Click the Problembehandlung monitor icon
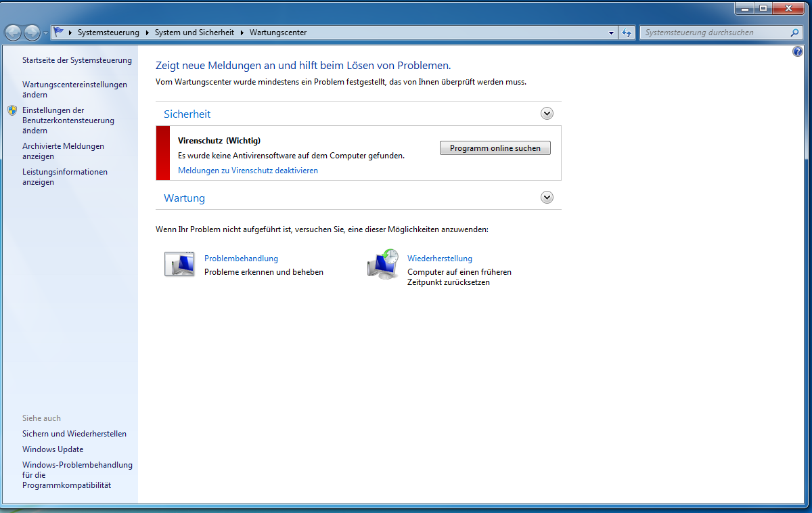 (x=179, y=264)
